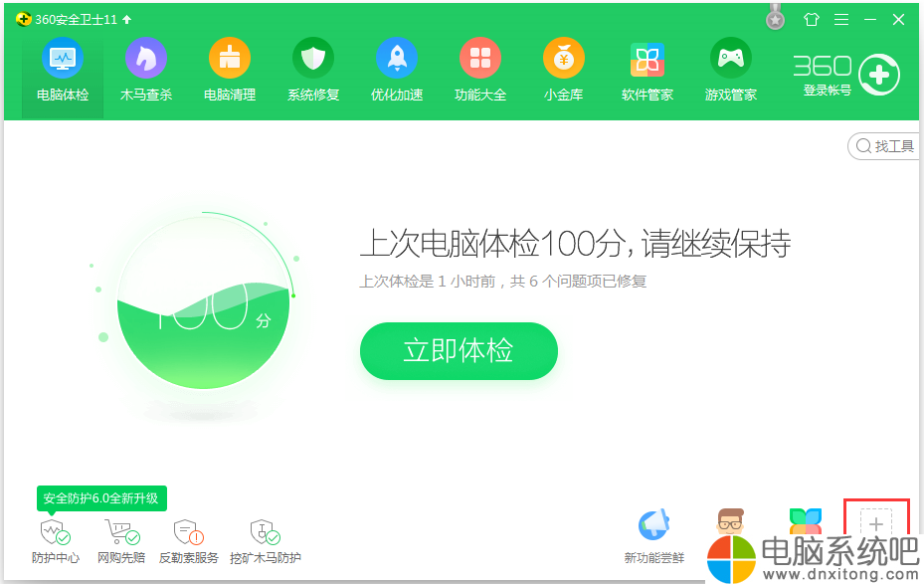Viewport: 924px width, 584px height.
Task: Click the 100分 score circle
Action: 203,300
